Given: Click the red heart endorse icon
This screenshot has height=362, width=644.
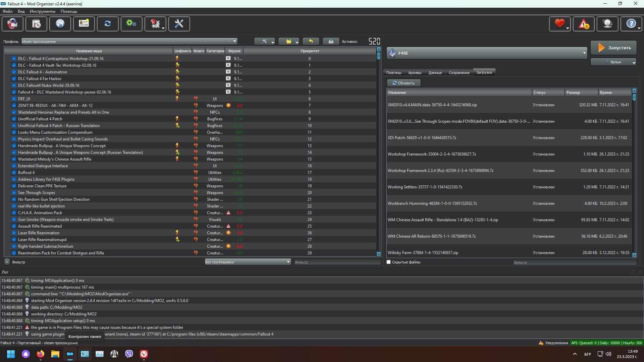Looking at the screenshot, I should coord(559,24).
